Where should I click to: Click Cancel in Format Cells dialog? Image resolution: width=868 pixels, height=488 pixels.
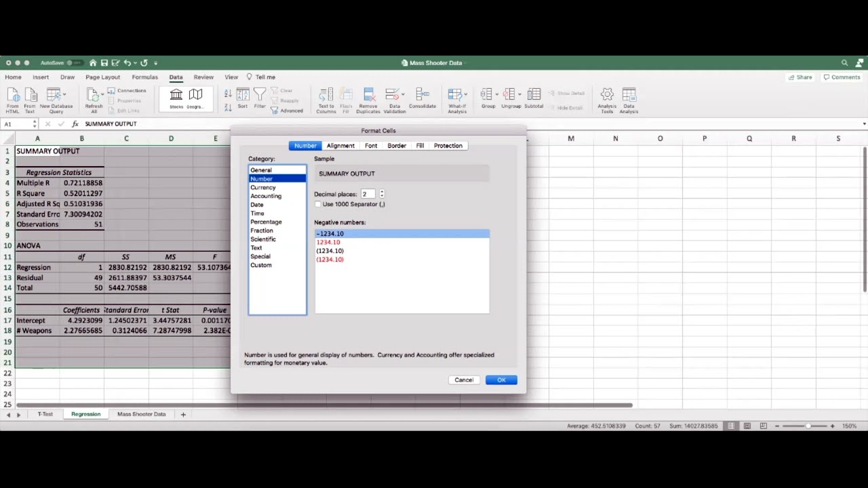464,380
